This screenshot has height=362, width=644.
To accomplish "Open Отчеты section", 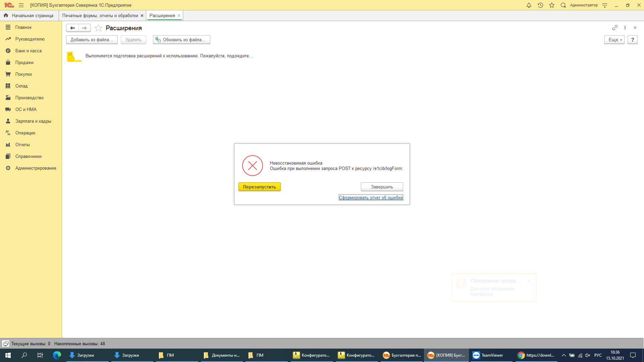I will click(31, 144).
